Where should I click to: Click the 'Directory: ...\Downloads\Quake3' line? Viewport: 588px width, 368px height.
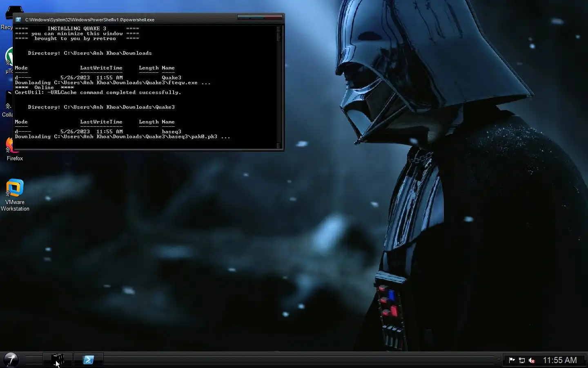(101, 107)
